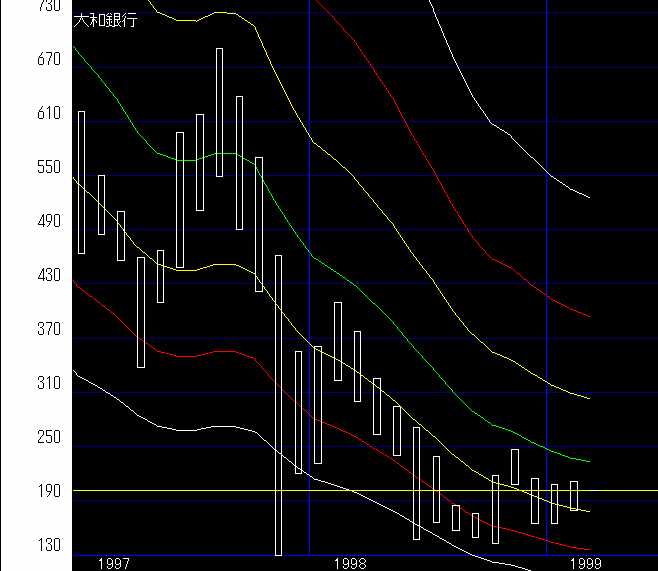Click the 大和銀行 chart title
658x571 pixels.
[106, 20]
